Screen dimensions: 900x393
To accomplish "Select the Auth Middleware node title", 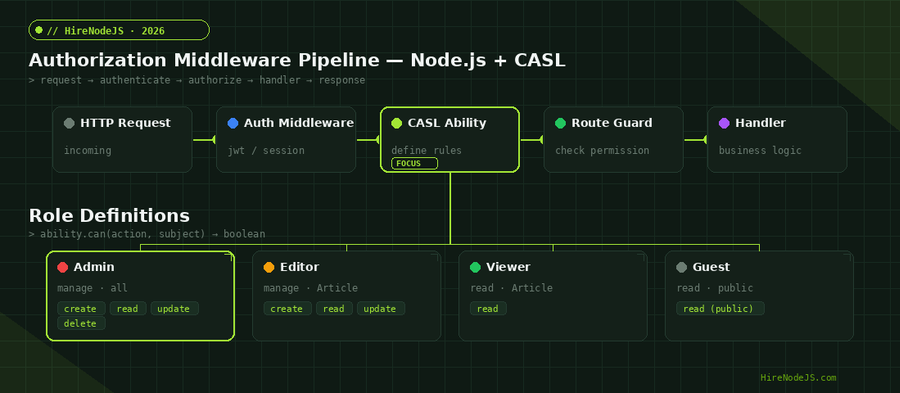I will [298, 123].
